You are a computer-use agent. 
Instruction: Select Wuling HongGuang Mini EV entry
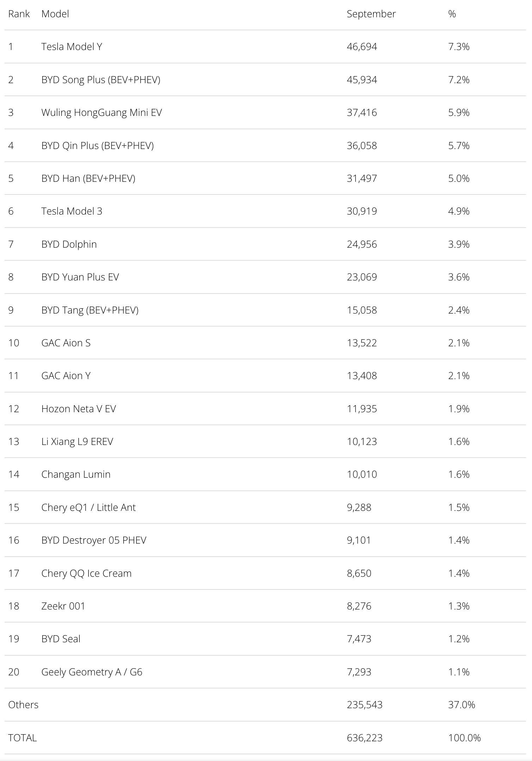point(101,112)
